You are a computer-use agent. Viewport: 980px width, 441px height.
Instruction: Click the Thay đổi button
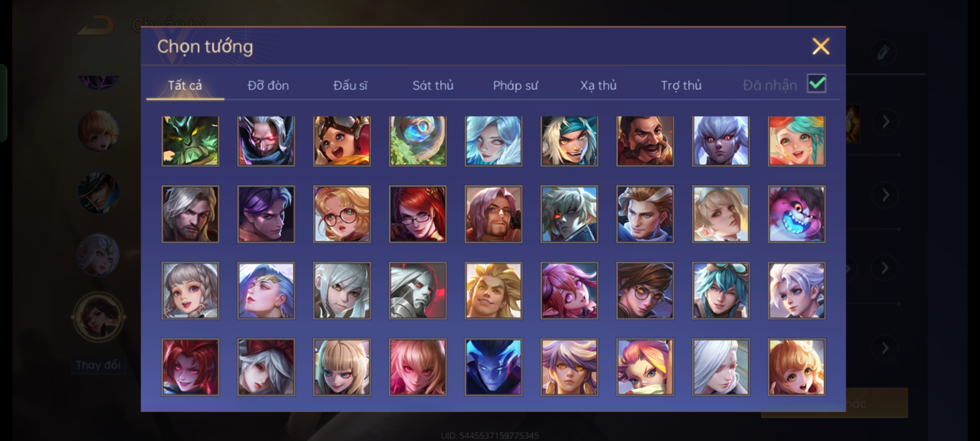tap(98, 365)
